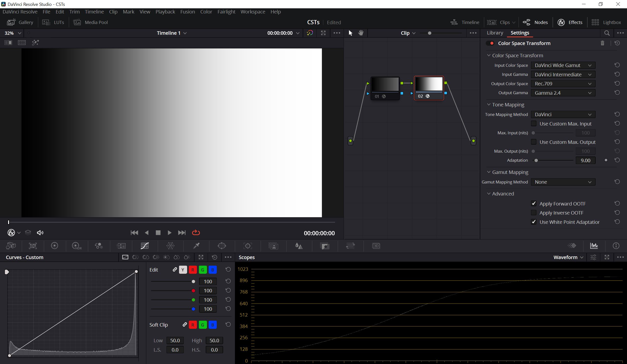Toggle the Nodes panel

[535, 22]
